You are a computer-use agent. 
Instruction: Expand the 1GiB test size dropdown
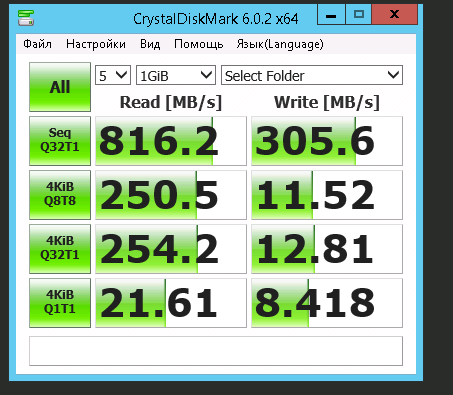tap(176, 75)
